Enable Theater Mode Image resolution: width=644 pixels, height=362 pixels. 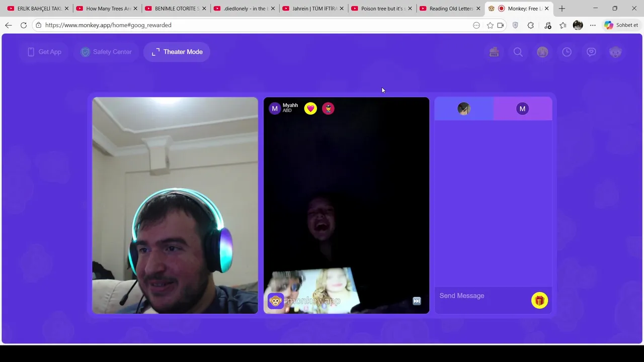coord(177,52)
